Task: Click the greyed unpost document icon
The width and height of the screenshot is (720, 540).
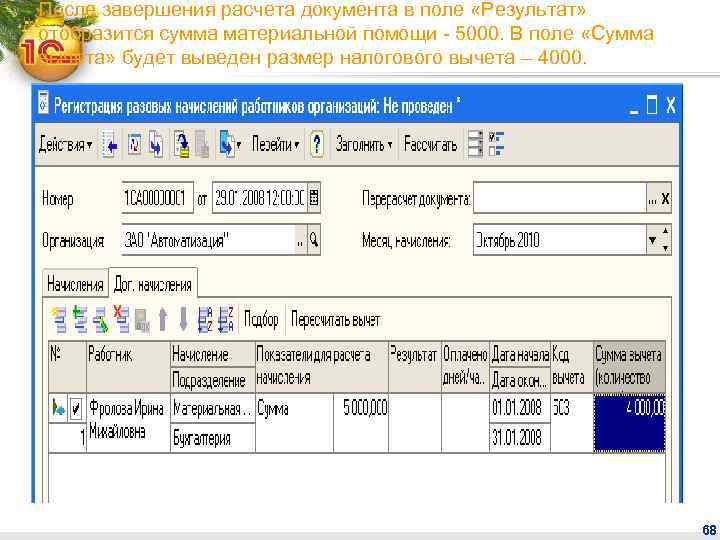Action: (x=202, y=145)
